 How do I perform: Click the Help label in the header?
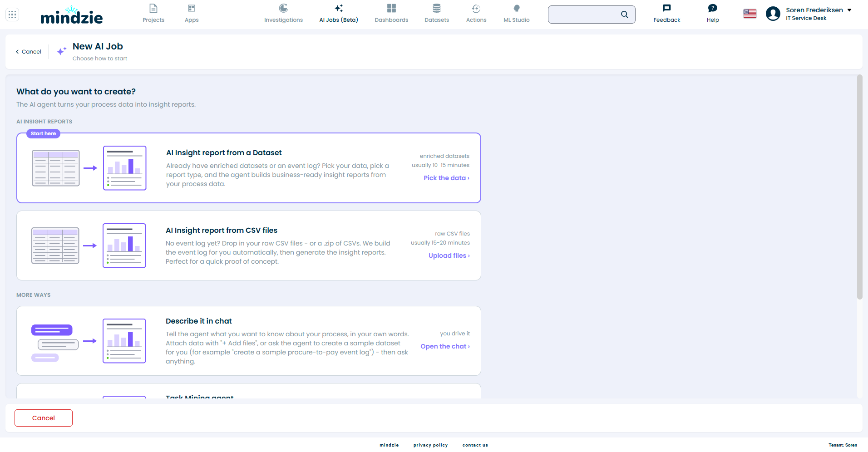pos(713,20)
